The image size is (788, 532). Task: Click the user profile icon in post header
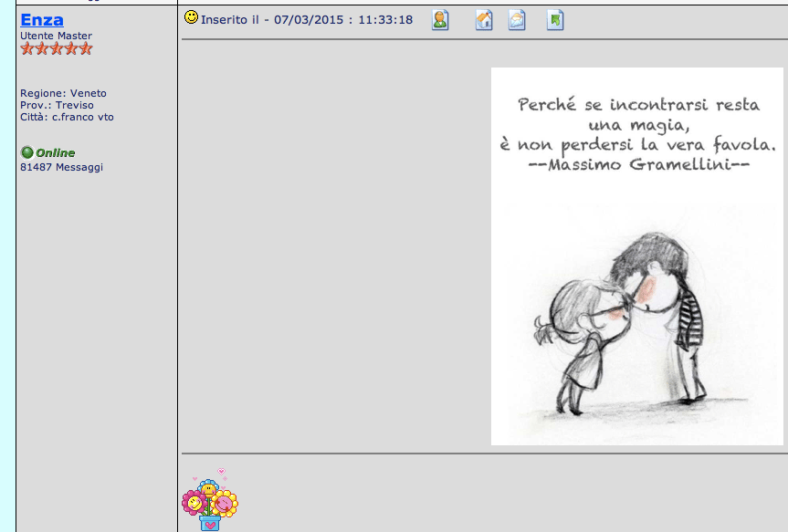click(440, 20)
